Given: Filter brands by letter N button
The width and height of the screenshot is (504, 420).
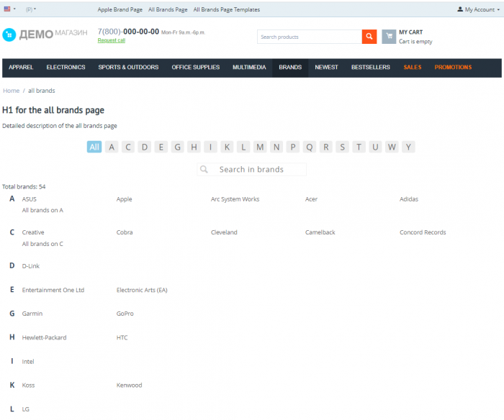Looking at the screenshot, I should coord(276,147).
